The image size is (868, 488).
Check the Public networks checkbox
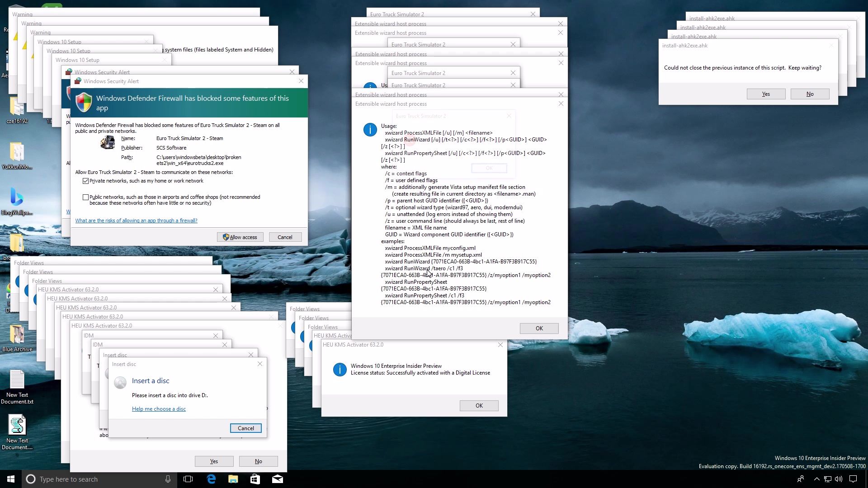pos(86,197)
